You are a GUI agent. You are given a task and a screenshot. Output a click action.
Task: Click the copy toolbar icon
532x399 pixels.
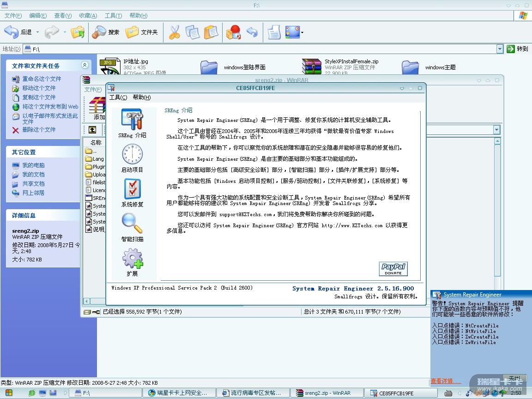(193, 32)
